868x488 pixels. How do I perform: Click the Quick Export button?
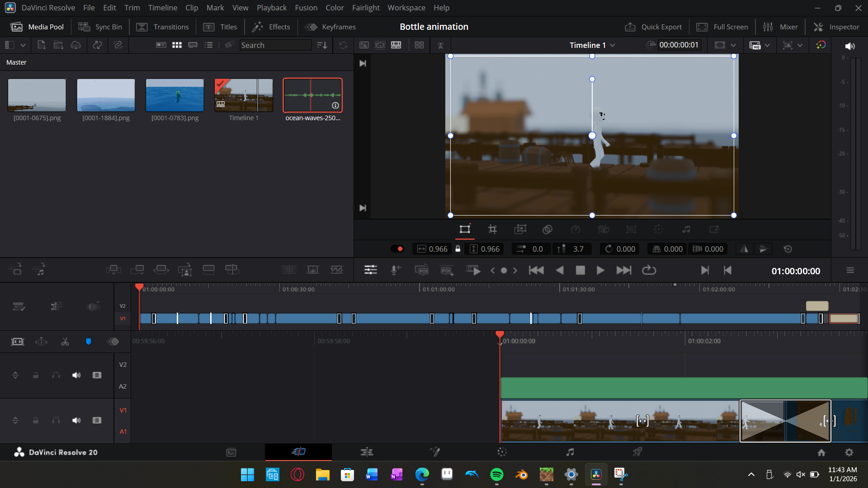coord(653,27)
